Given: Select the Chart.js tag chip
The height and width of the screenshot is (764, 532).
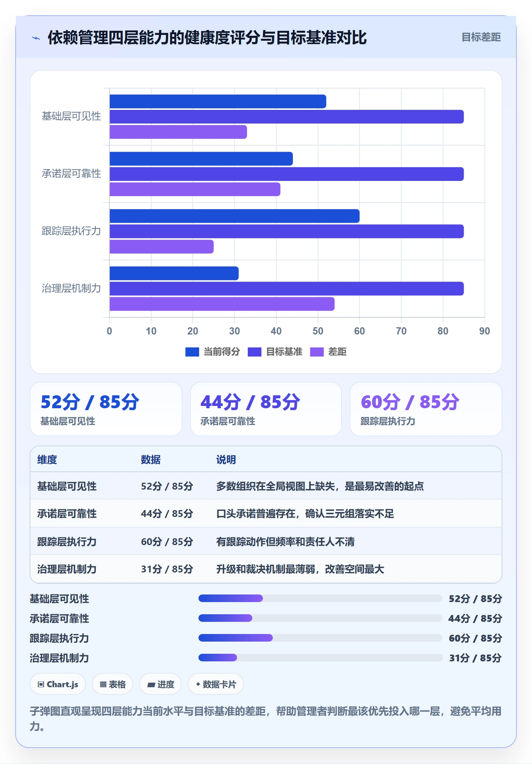Looking at the screenshot, I should 58,684.
